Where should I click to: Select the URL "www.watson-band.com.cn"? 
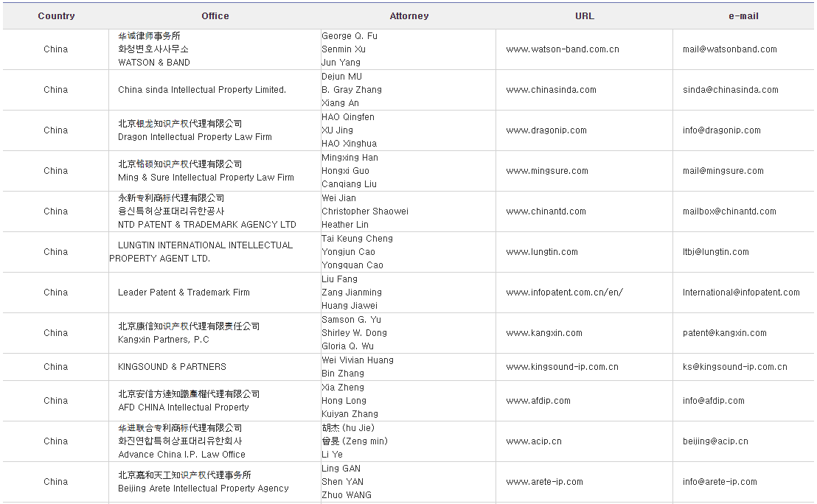tap(563, 49)
